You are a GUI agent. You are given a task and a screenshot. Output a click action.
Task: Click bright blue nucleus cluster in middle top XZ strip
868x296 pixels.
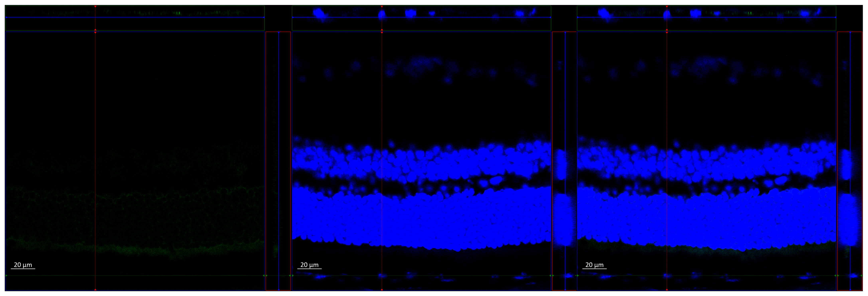coord(319,14)
